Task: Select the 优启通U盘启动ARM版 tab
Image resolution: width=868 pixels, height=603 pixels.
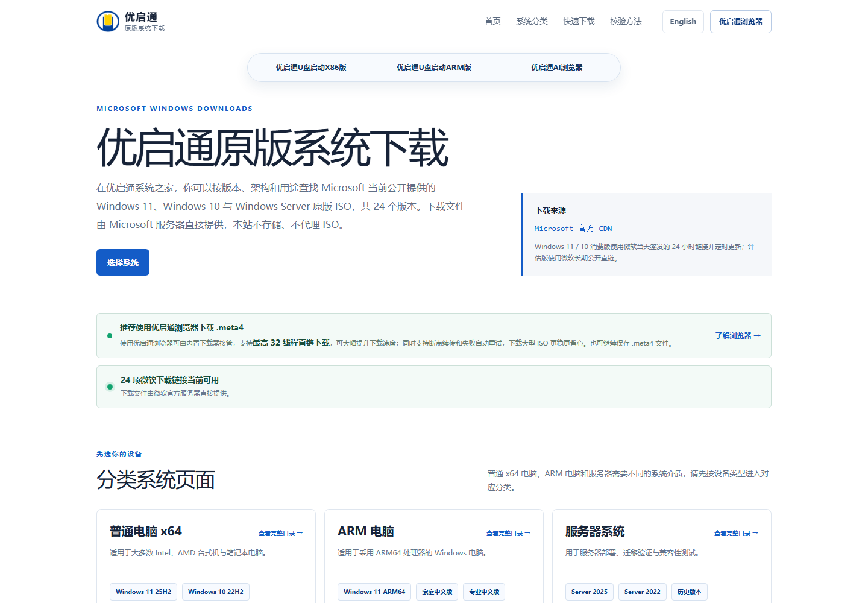Action: coord(434,68)
